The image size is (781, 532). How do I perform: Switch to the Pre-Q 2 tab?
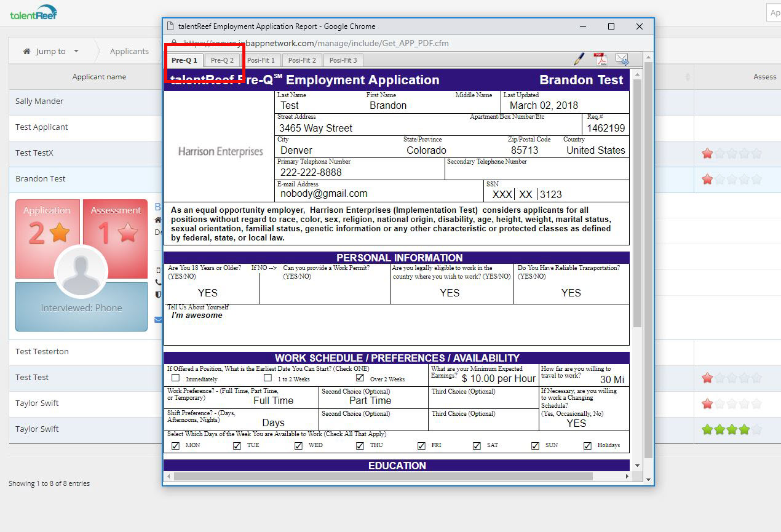222,60
